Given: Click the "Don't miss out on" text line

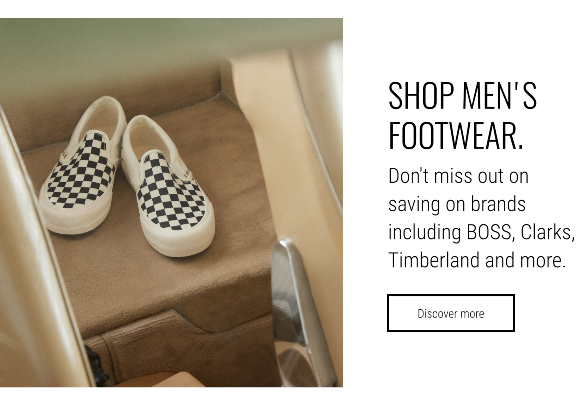Looking at the screenshot, I should point(458,176).
